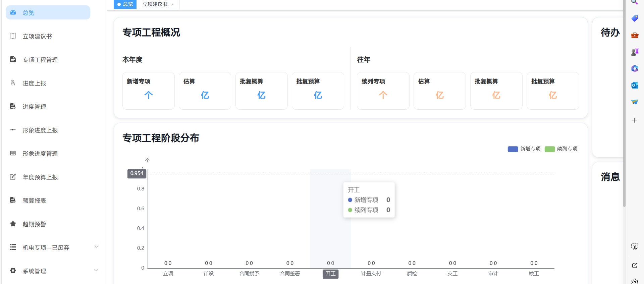Screen dimensions: 644x284
Task: Open 超期预警 from the sidebar menu
Action: tap(34, 224)
